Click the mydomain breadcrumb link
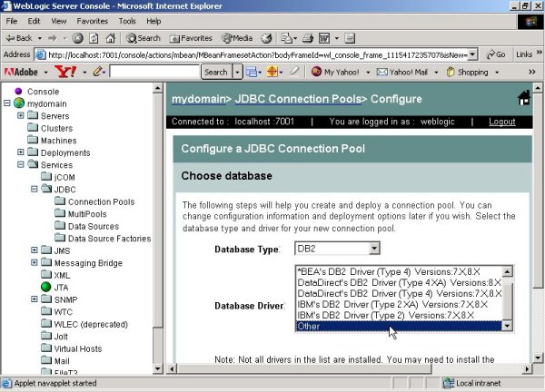 (x=198, y=99)
